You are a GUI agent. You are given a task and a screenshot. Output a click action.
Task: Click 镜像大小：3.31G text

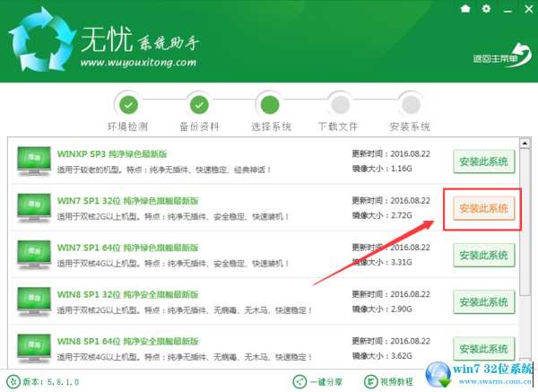coord(382,262)
